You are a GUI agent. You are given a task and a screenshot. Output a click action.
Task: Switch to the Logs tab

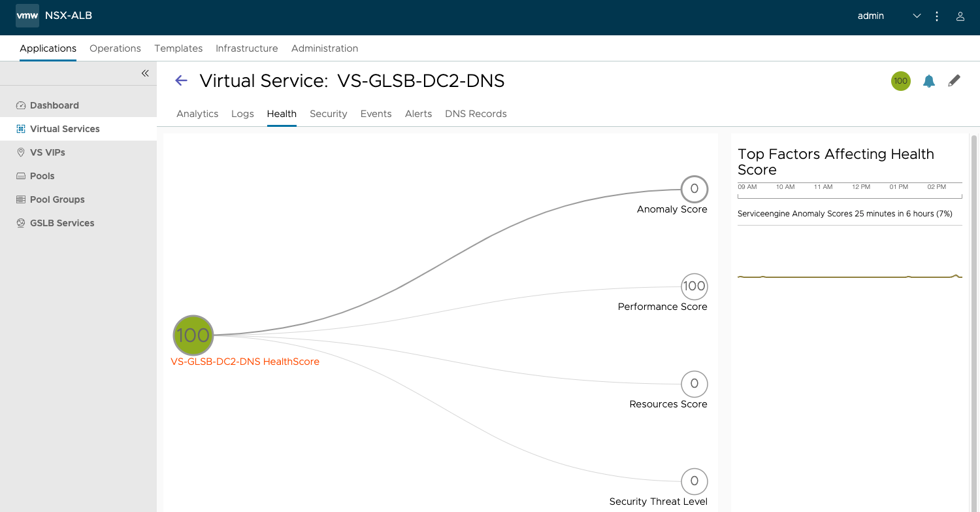point(242,114)
